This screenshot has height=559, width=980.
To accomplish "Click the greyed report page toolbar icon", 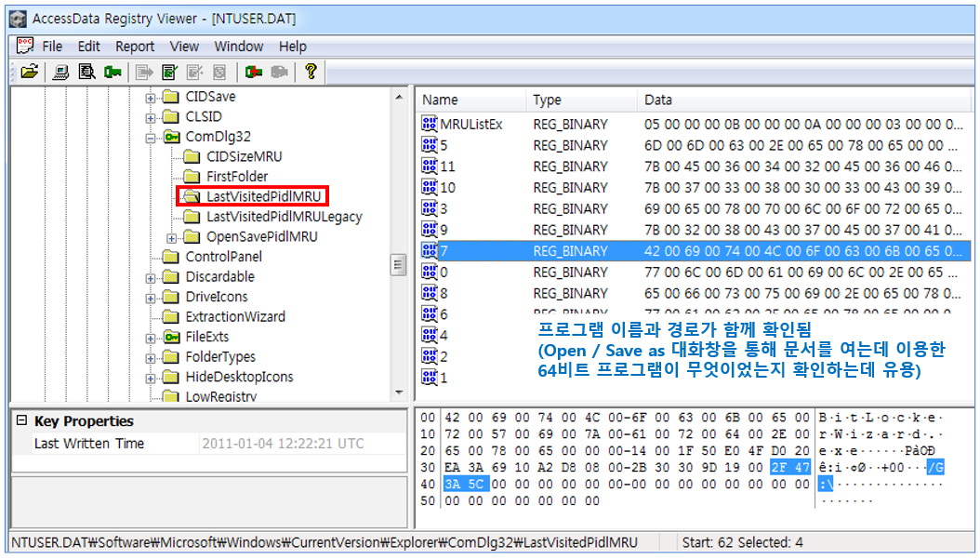I will point(219,72).
